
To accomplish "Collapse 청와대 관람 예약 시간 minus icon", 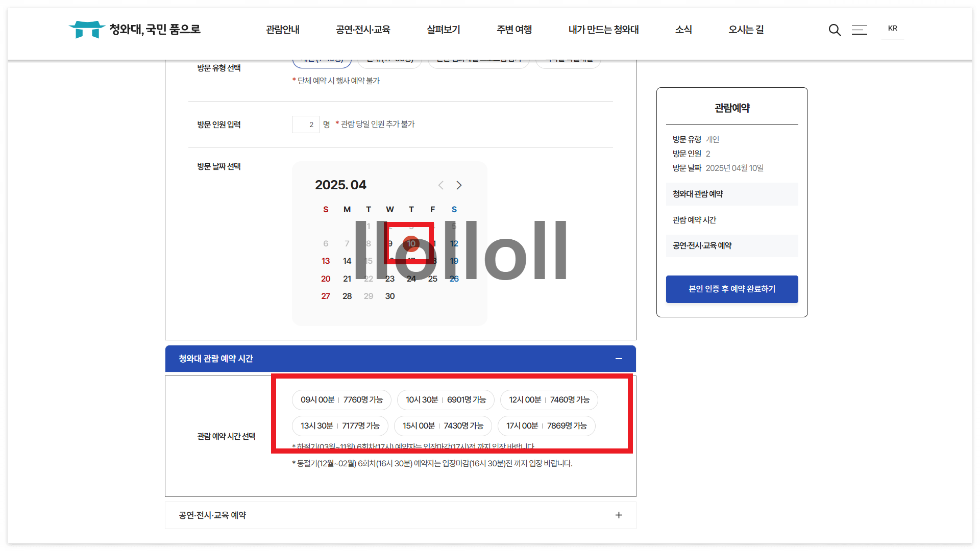I will tap(619, 359).
